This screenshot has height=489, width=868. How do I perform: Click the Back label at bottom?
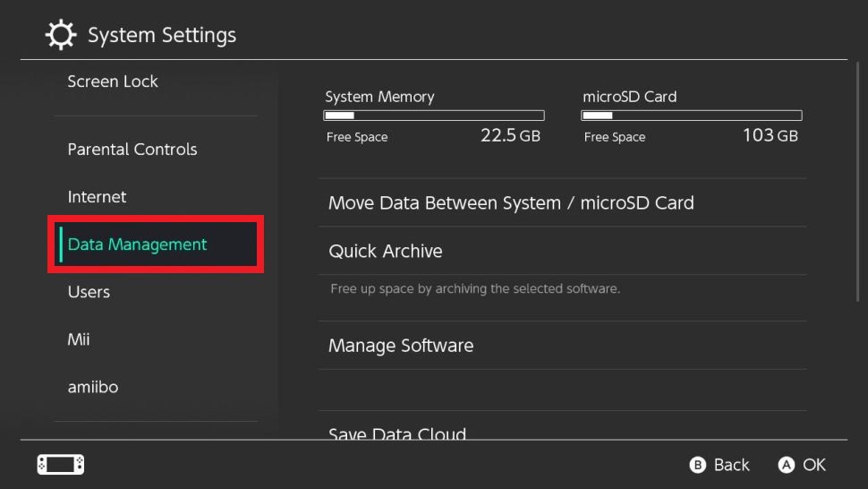(731, 465)
